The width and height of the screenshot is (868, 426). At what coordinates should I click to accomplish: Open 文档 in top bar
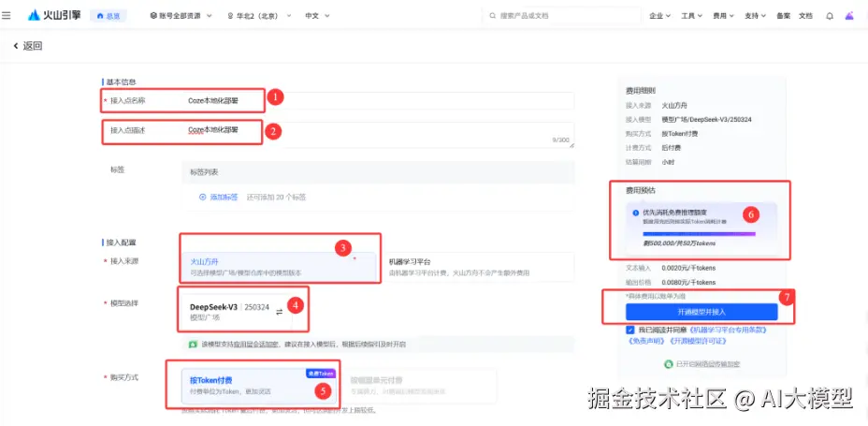[805, 16]
